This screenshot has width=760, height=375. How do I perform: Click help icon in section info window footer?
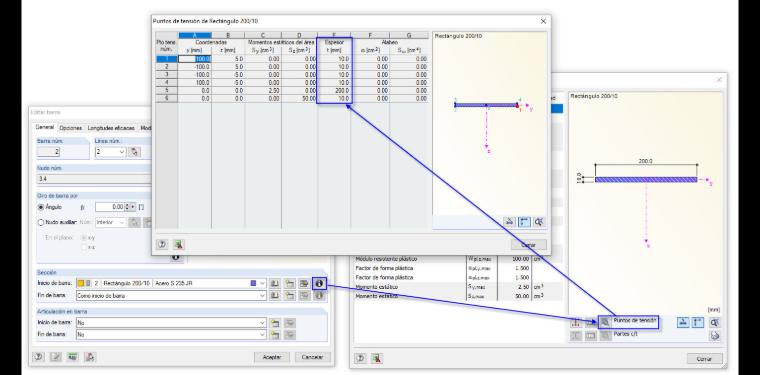[361, 359]
